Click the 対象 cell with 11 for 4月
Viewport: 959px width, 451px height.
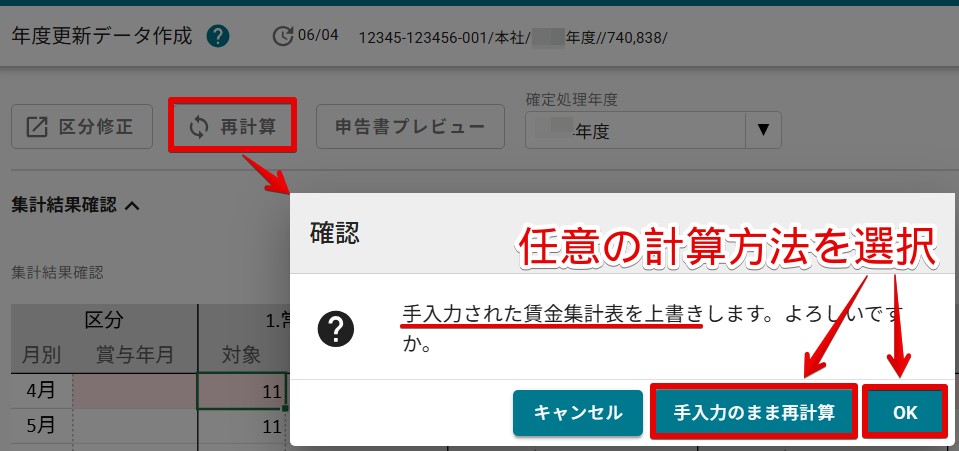click(242, 392)
